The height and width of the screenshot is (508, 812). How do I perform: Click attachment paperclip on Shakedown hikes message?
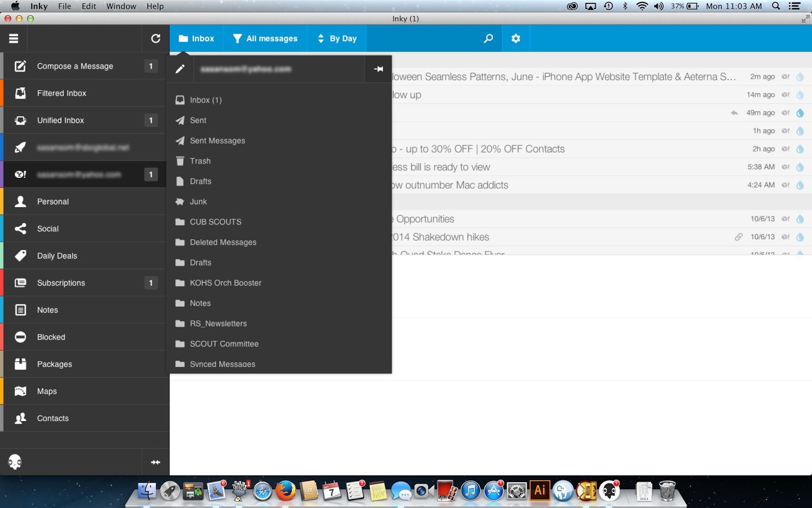click(x=739, y=237)
